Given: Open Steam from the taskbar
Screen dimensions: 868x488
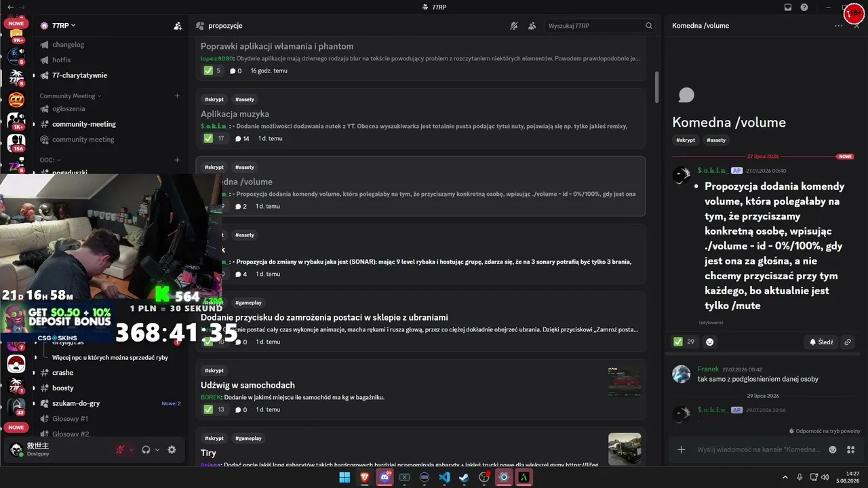Looking at the screenshot, I should 464,477.
